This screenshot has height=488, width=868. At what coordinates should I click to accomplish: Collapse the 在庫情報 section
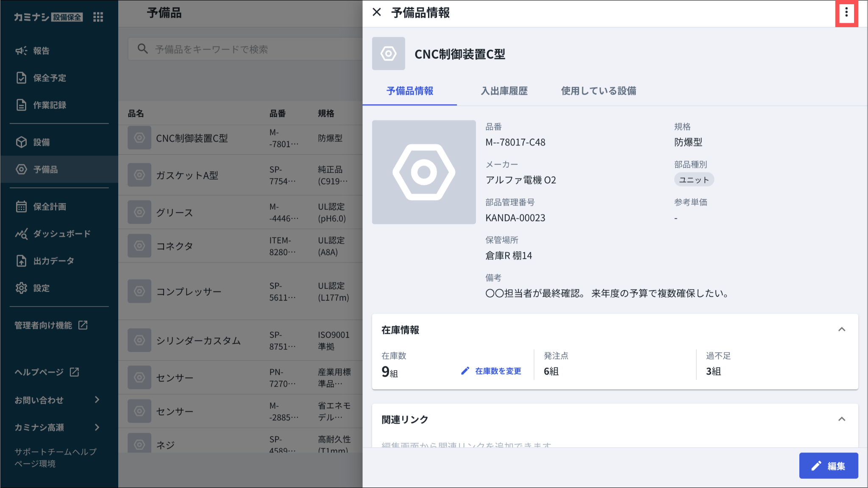click(842, 329)
